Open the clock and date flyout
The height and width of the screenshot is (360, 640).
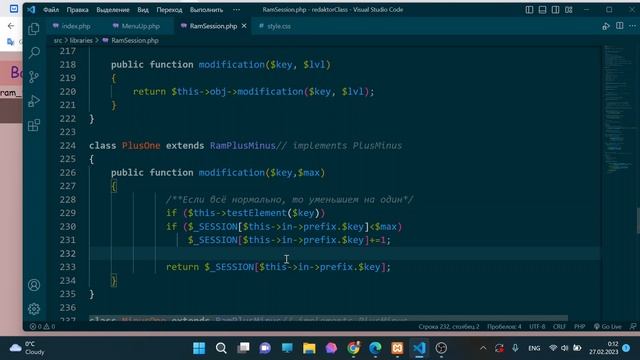(x=604, y=348)
